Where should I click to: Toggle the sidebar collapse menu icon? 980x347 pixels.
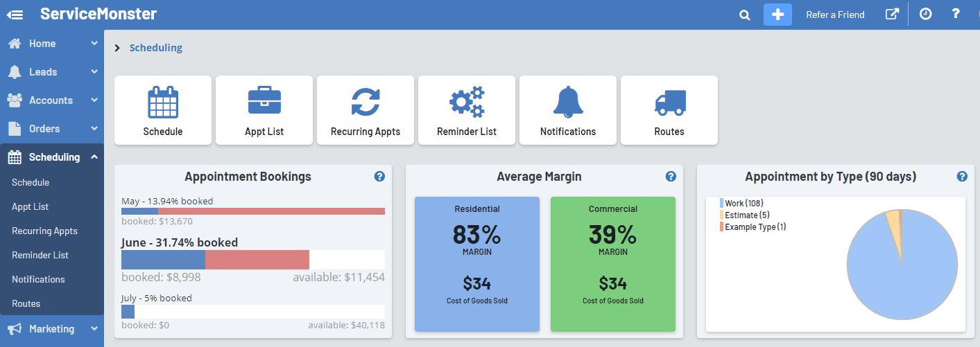(x=15, y=15)
